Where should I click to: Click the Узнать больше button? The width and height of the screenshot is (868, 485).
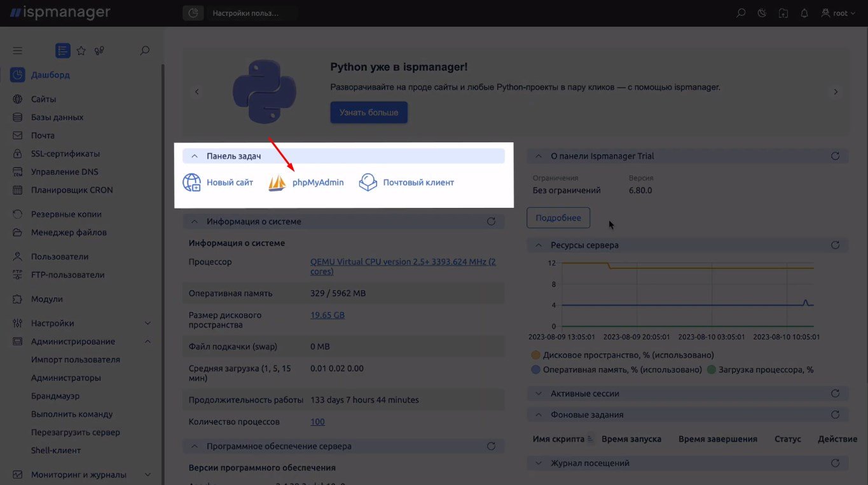[369, 113]
